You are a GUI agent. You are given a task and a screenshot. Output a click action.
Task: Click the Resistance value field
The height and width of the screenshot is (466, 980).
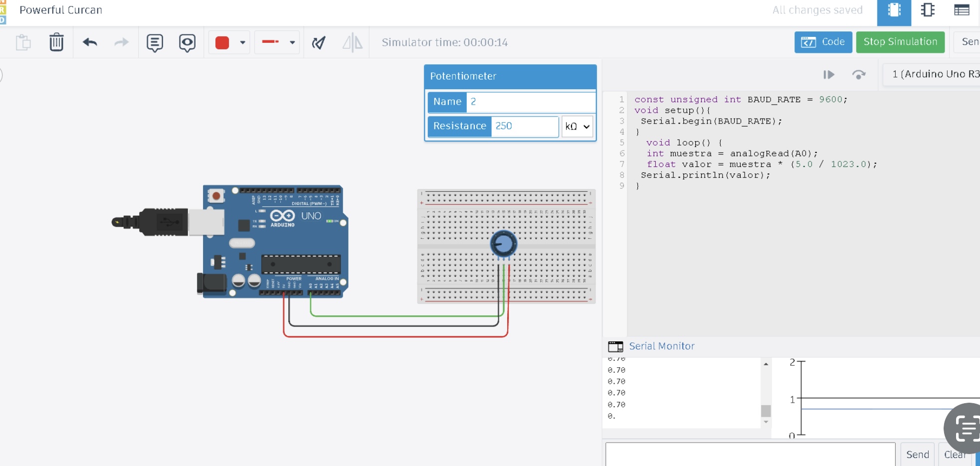pos(524,126)
